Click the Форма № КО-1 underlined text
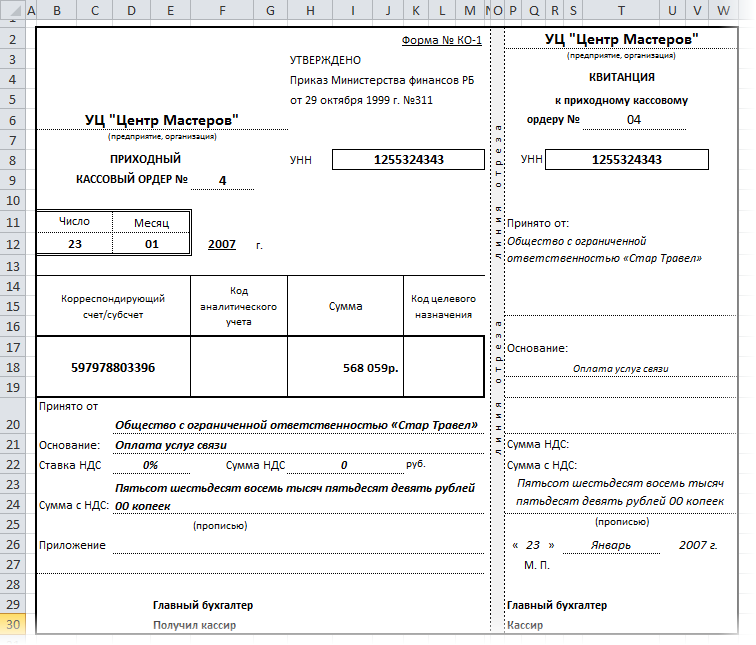Viewport: 756px width, 645px height. pos(442,40)
